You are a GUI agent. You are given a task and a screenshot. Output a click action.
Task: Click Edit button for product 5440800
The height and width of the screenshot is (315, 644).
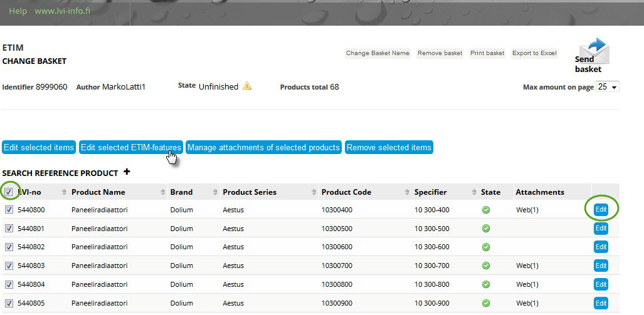601,210
